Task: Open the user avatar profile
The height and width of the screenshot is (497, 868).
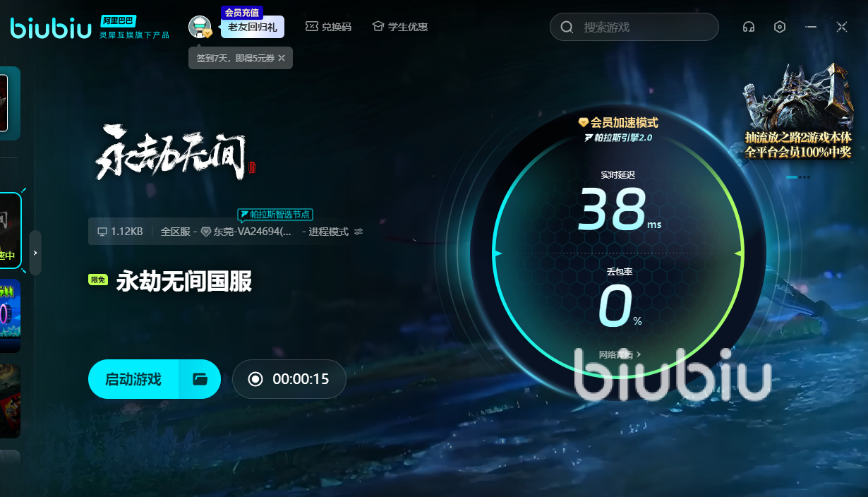Action: click(x=200, y=28)
